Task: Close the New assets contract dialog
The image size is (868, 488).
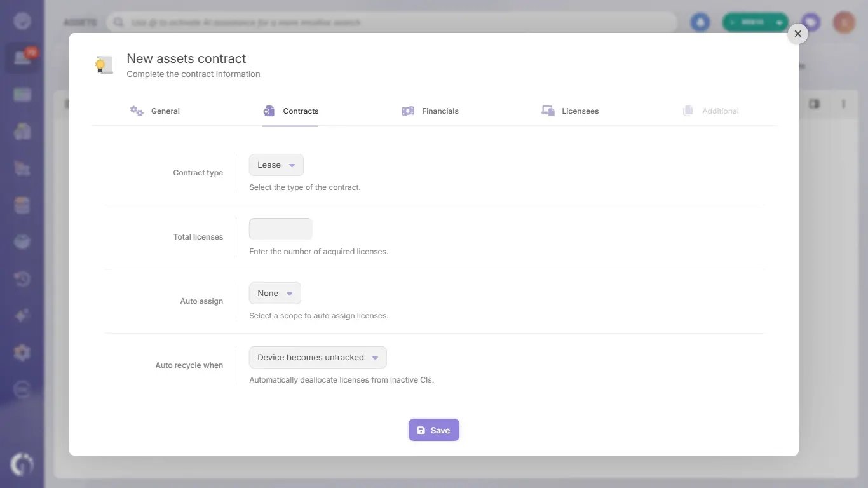Action: coord(798,34)
